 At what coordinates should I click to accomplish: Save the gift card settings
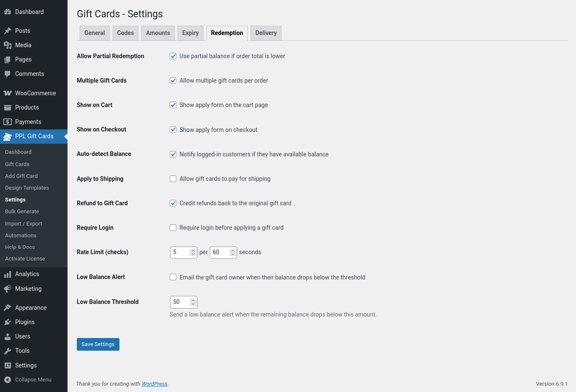coord(98,344)
